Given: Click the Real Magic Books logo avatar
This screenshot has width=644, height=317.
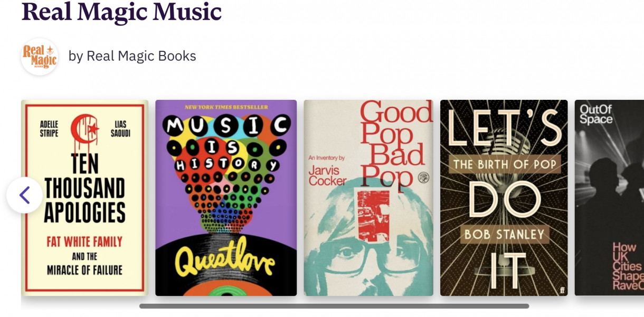Looking at the screenshot, I should 40,57.
